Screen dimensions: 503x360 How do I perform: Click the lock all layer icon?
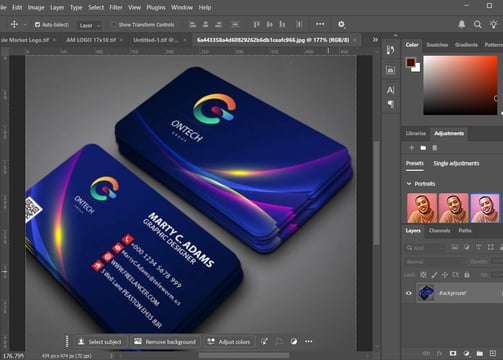(x=467, y=275)
